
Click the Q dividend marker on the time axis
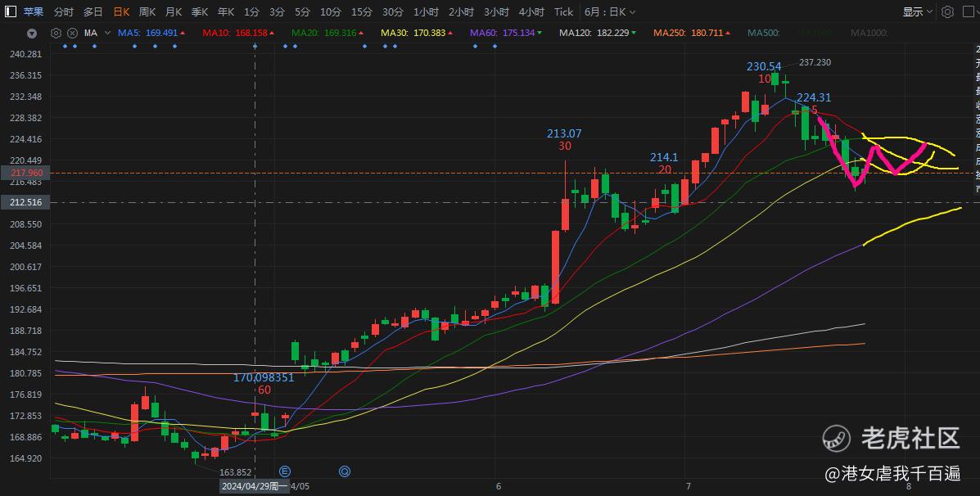pyautogui.click(x=345, y=471)
